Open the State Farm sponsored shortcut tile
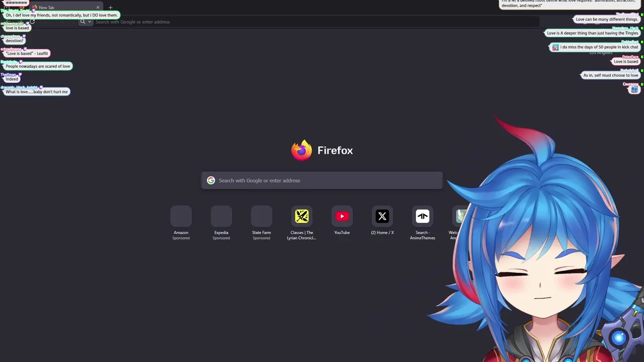 (262, 216)
